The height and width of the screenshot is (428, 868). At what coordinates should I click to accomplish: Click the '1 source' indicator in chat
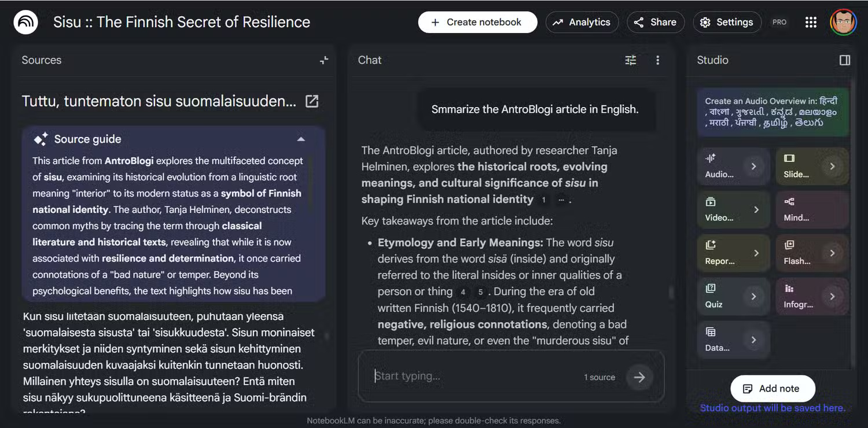(x=599, y=377)
